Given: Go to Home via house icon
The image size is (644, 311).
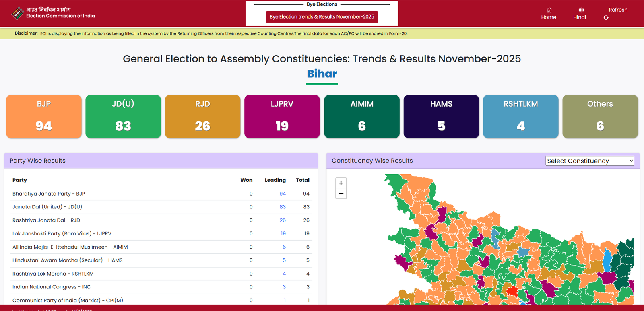Looking at the screenshot, I should (x=549, y=10).
